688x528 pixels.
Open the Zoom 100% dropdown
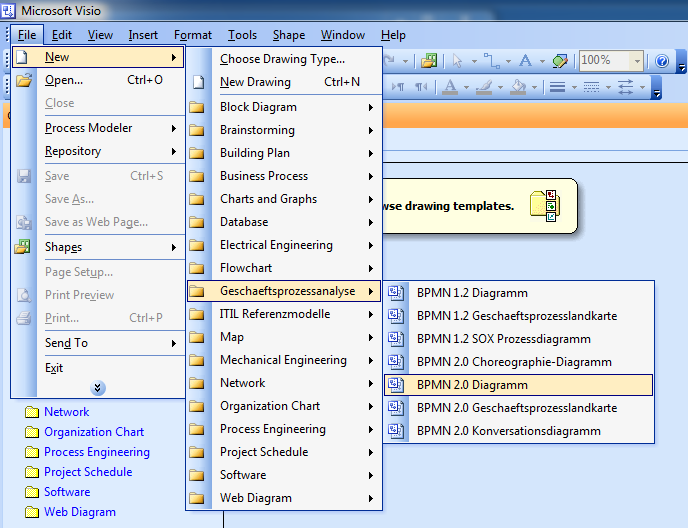click(x=637, y=61)
